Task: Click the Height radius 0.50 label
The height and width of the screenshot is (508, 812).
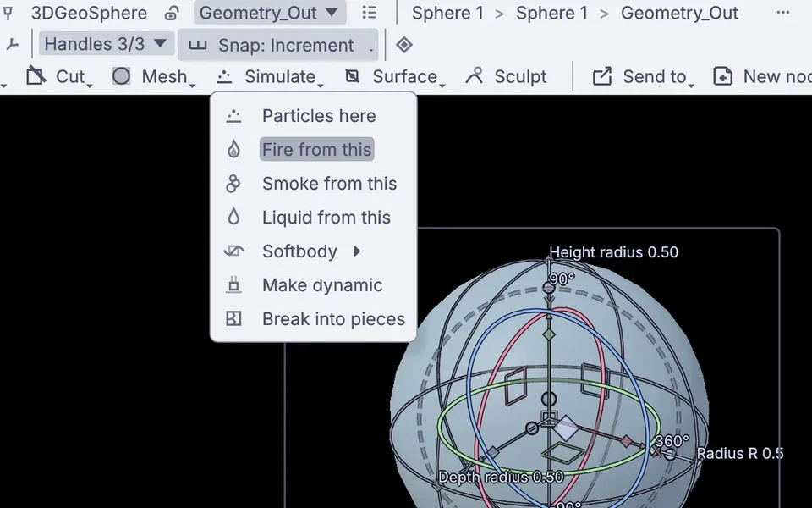Action: 613,252
